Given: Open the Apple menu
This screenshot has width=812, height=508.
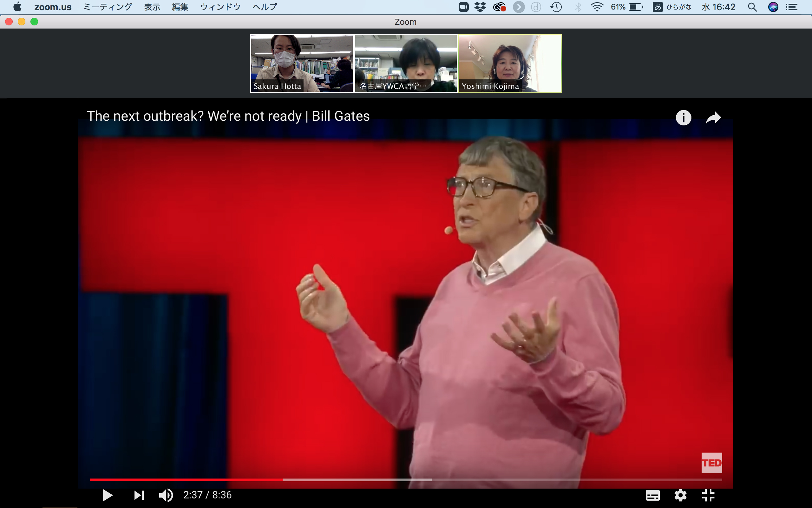Looking at the screenshot, I should 17,7.
